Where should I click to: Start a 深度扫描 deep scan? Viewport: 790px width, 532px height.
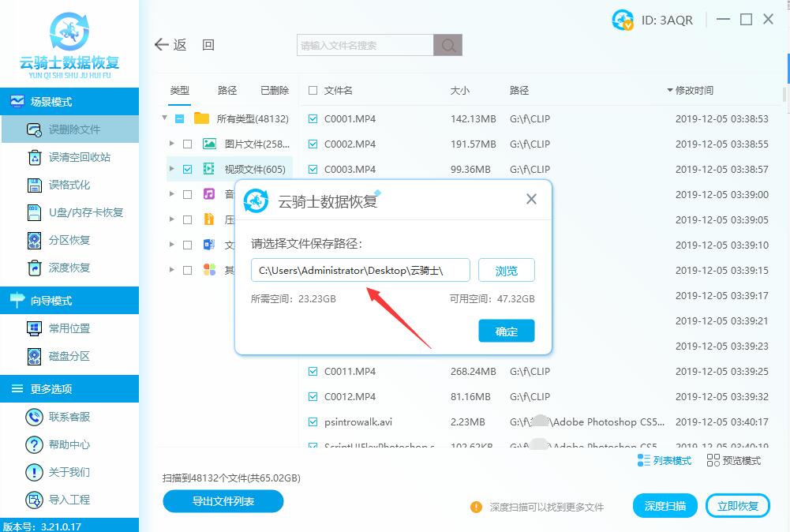click(665, 506)
